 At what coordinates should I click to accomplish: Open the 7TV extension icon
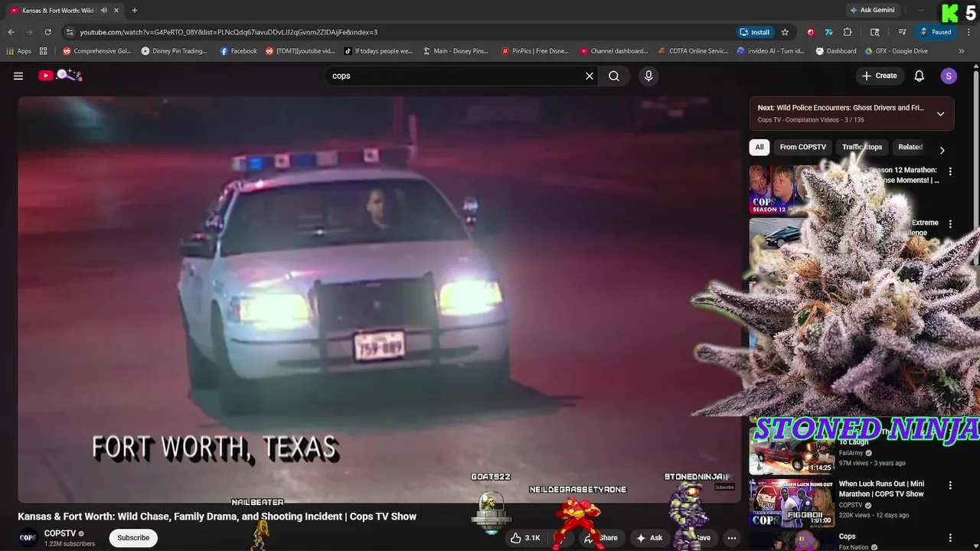(829, 32)
